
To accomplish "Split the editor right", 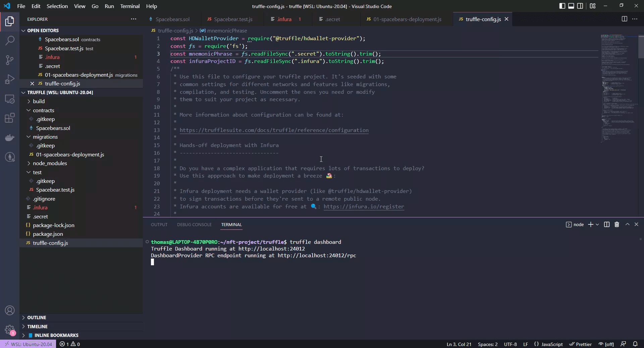I will [x=624, y=19].
